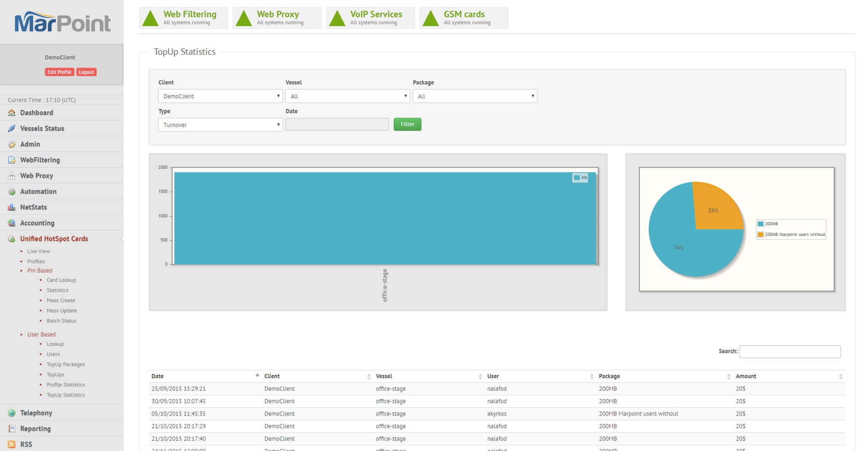Click the Unified HotSpot Cards icon
This screenshot has width=868, height=451.
12,239
